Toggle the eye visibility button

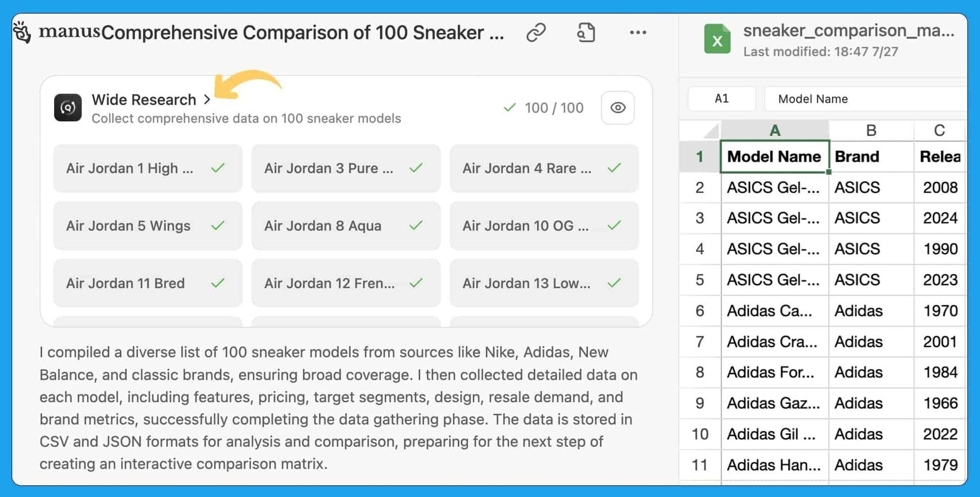point(618,108)
